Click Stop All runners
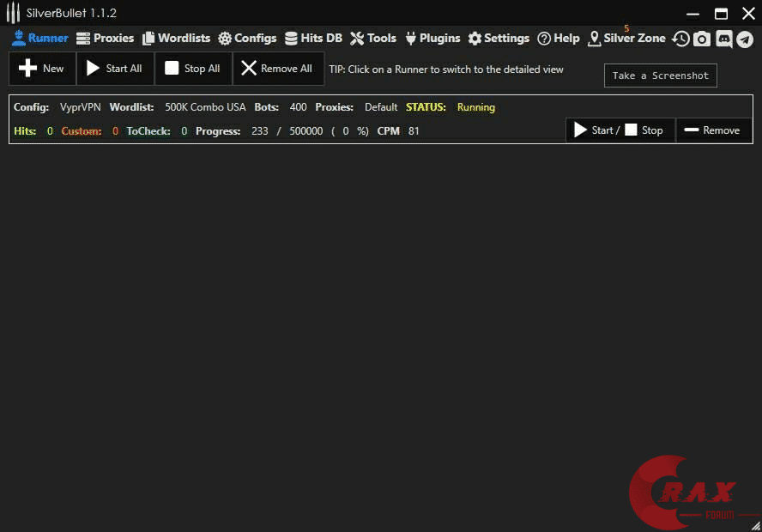This screenshot has width=762, height=532. point(193,69)
